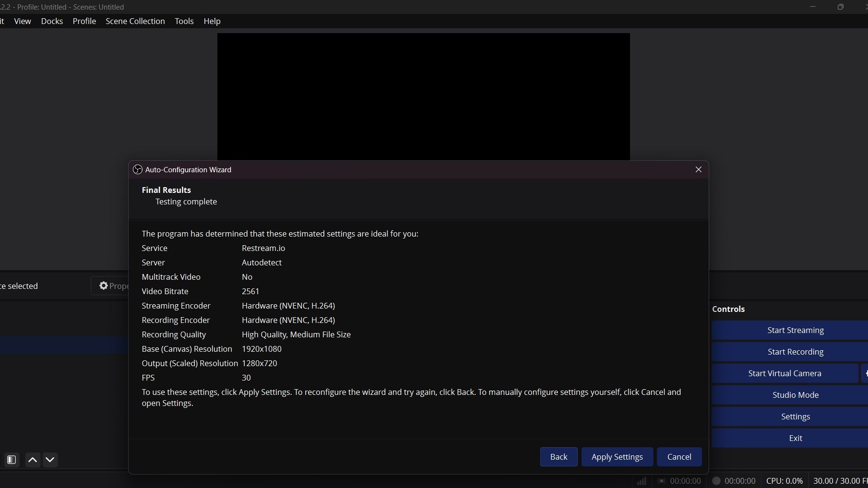Viewport: 868px width, 488px height.
Task: Click the Recording Encoder hardware NVENC value
Action: point(288,320)
